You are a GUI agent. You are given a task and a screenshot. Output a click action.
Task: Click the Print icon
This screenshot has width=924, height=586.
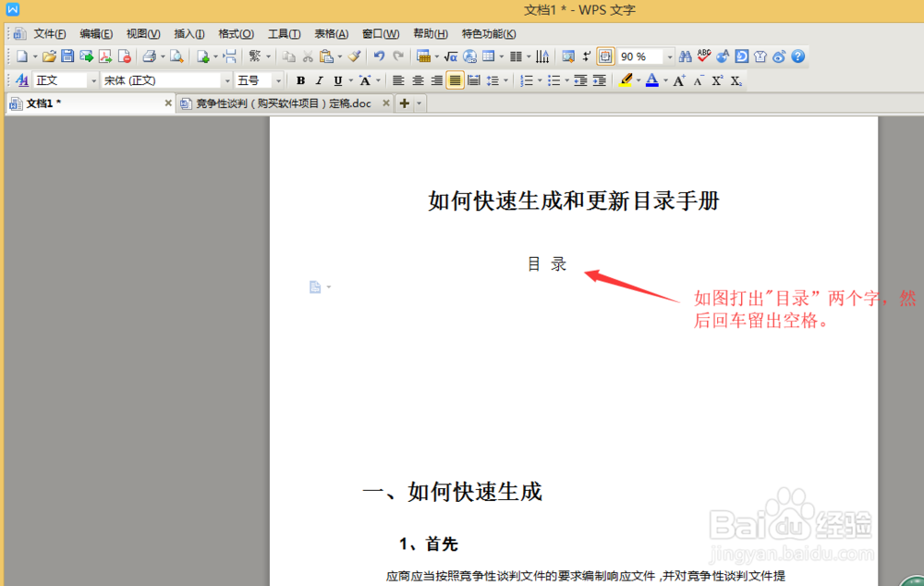coord(149,56)
